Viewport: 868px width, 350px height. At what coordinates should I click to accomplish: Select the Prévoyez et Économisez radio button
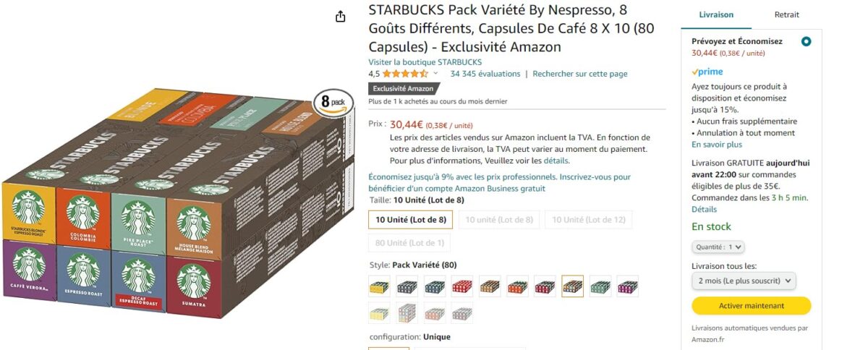[807, 42]
